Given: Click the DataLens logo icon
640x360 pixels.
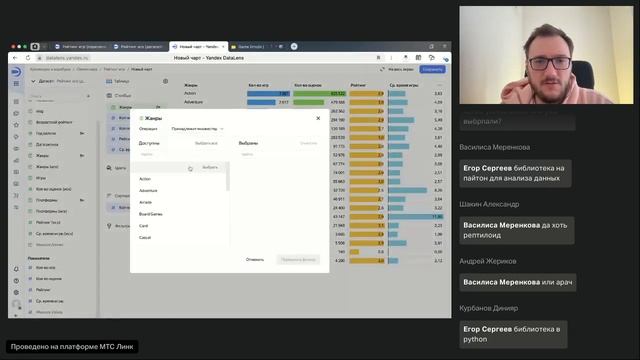Looking at the screenshot, I should point(16,72).
